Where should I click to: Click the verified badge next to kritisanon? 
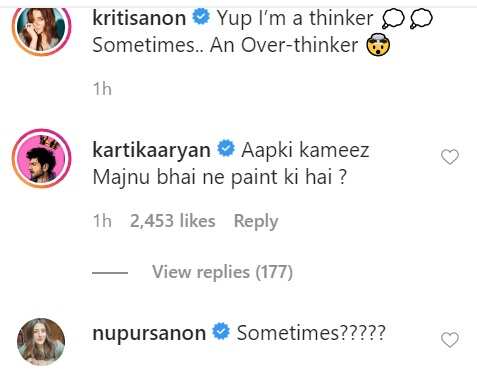click(x=201, y=17)
